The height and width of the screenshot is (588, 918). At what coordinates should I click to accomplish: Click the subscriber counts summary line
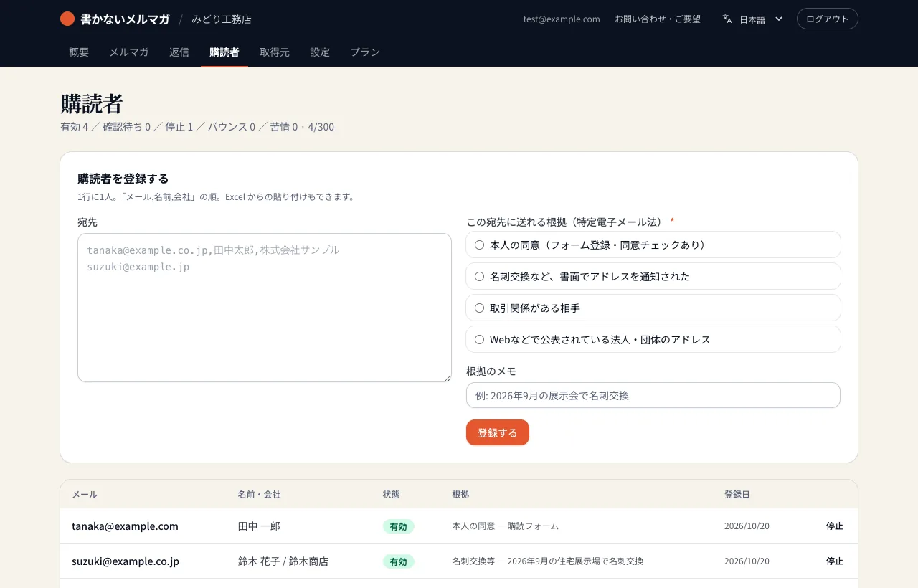197,127
